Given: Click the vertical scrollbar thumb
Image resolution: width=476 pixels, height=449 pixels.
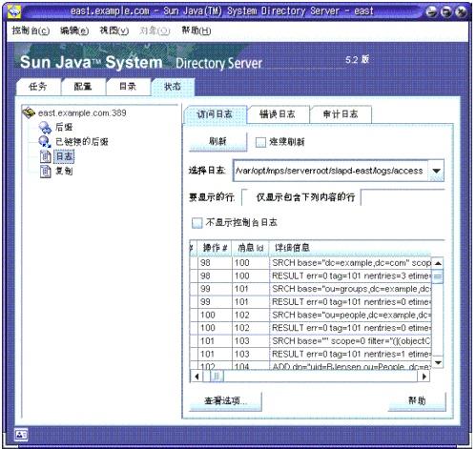Looking at the screenshot, I should click(x=438, y=276).
